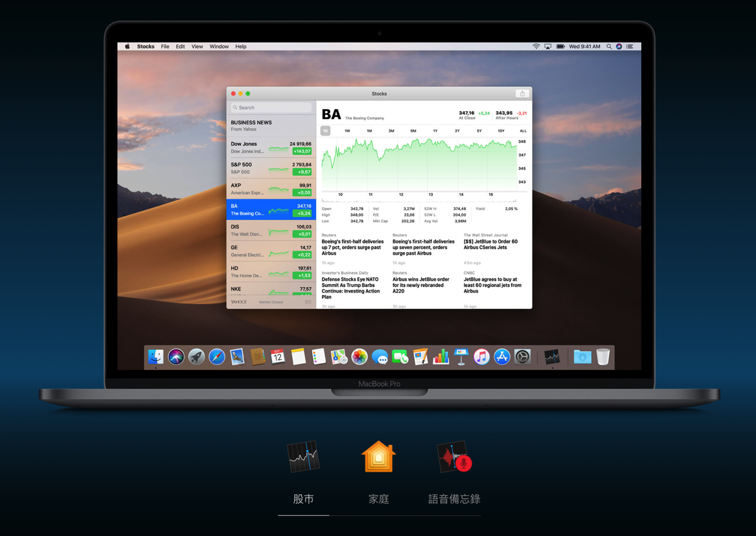The width and height of the screenshot is (756, 536).
Task: Open Keynote podium icon in dock
Action: pos(461,357)
